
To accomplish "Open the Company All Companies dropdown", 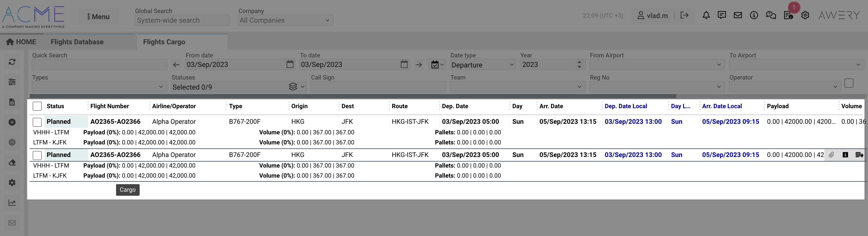I will pos(285,20).
